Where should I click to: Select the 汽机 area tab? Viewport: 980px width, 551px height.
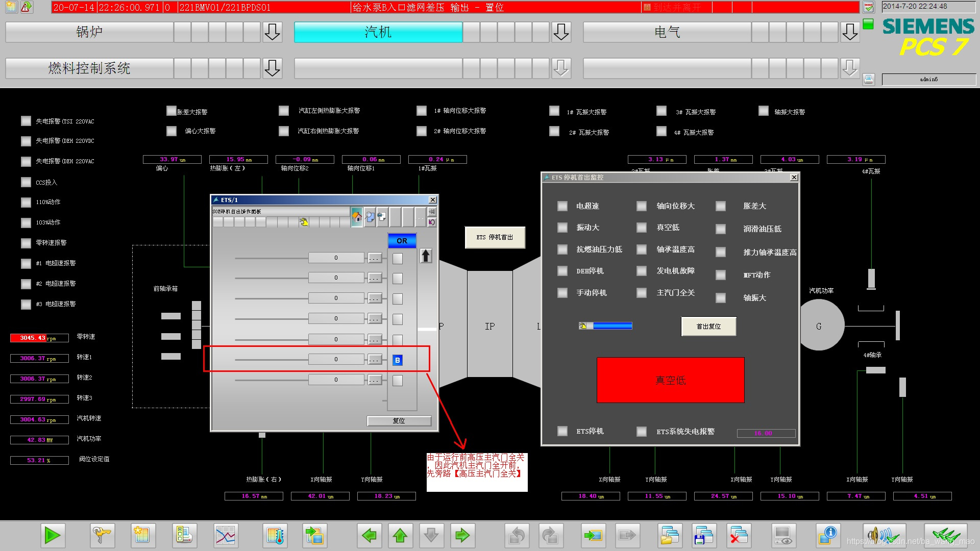point(378,32)
